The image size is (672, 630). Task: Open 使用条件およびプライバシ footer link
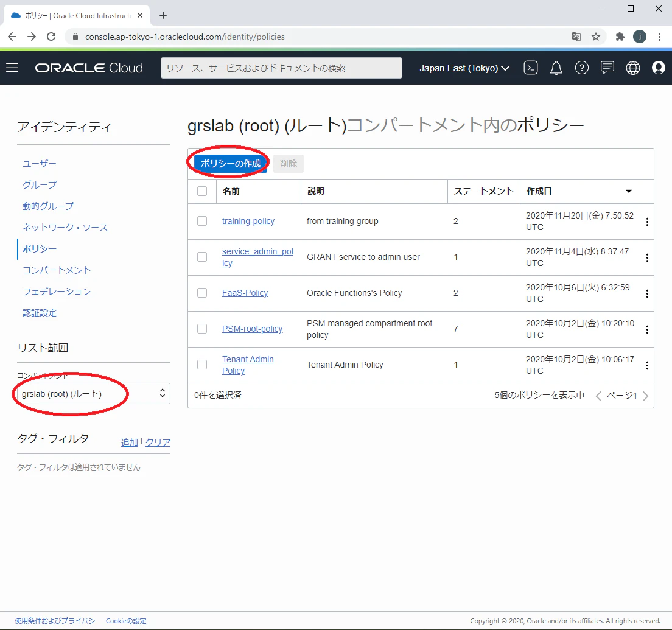54,621
